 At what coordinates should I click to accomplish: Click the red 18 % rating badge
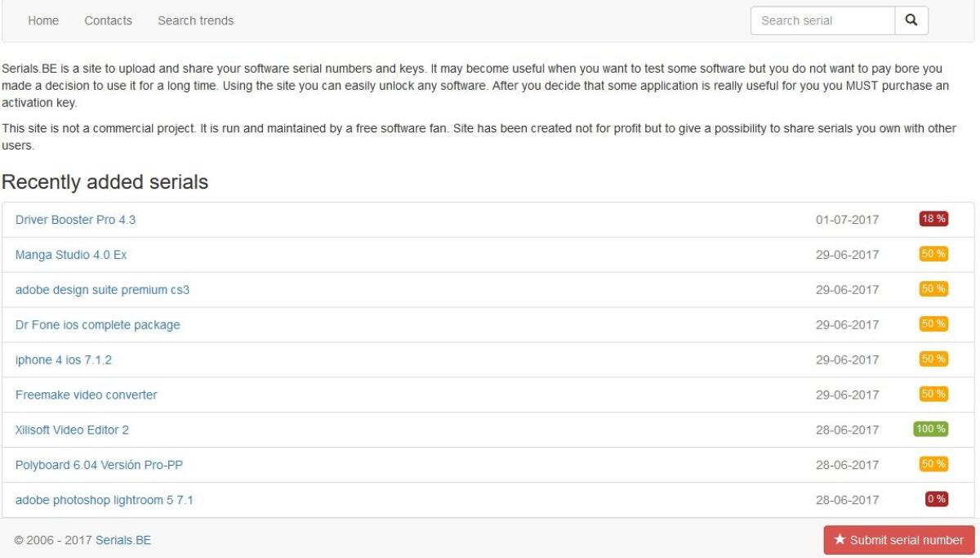(x=933, y=219)
